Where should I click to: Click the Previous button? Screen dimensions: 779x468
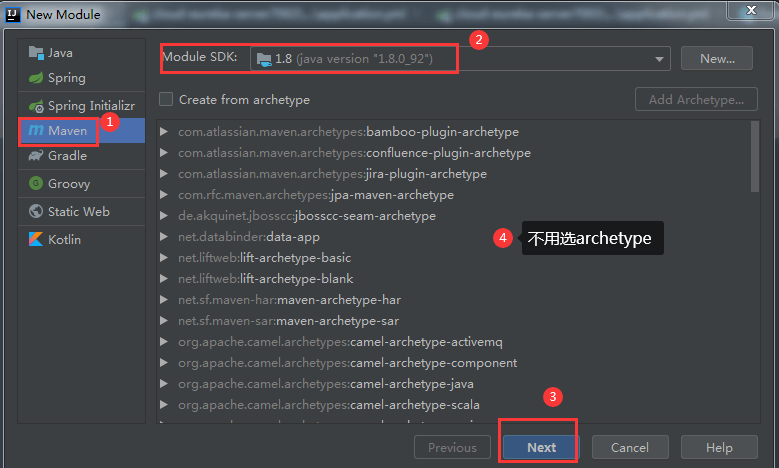point(452,448)
